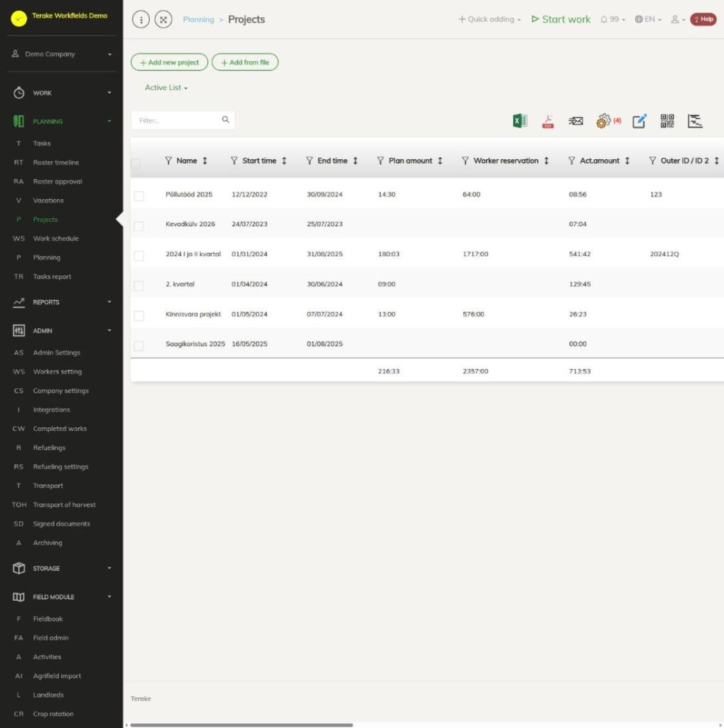
Task: Tick the Saagikoristus 2025 checkbox
Action: tap(139, 346)
